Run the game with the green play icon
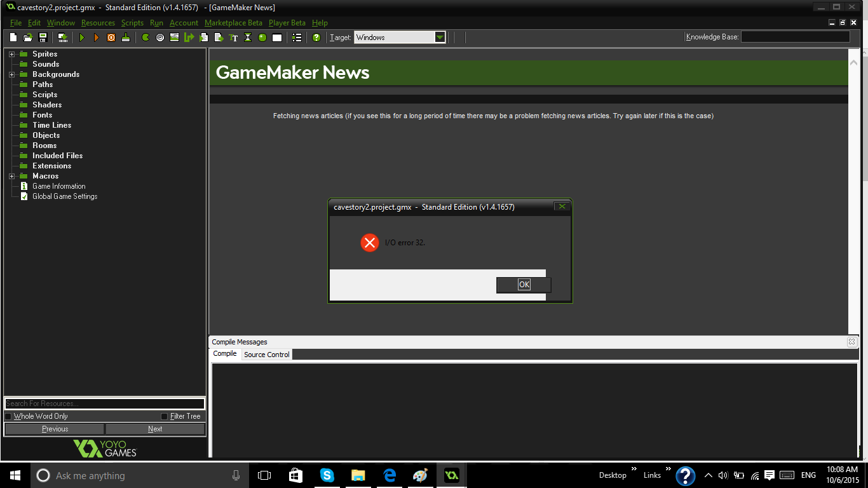This screenshot has height=488, width=868. point(81,37)
